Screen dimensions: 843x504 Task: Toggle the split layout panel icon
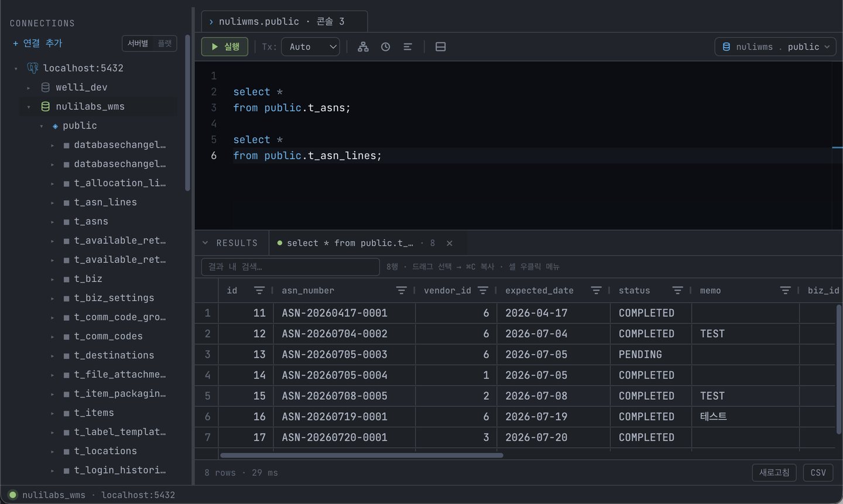(x=441, y=47)
